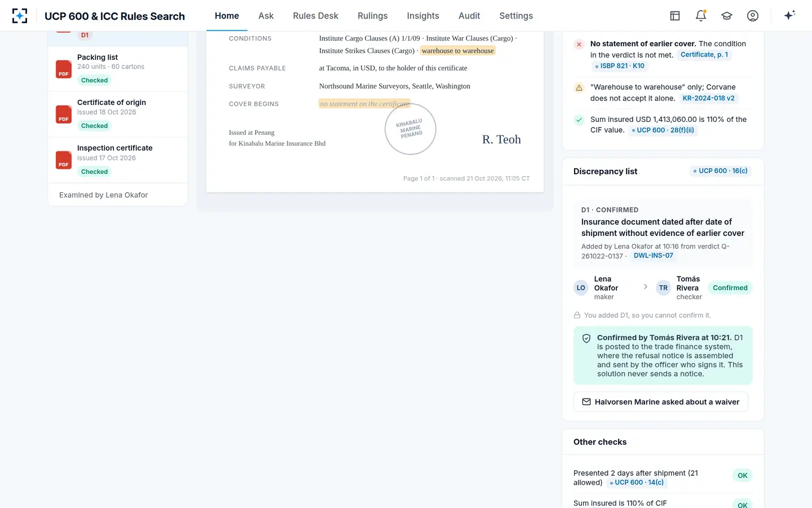Image resolution: width=812 pixels, height=508 pixels.
Task: Go to the Rulings tab
Action: pos(373,16)
